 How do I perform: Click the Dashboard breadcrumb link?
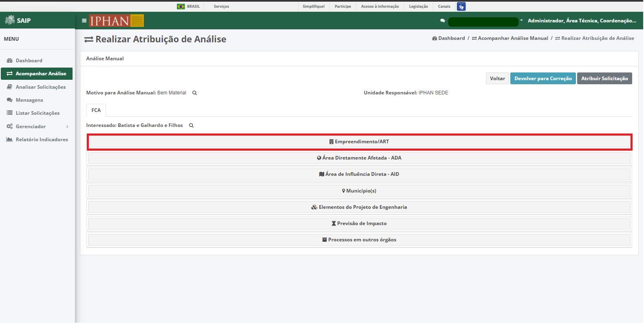[448, 38]
